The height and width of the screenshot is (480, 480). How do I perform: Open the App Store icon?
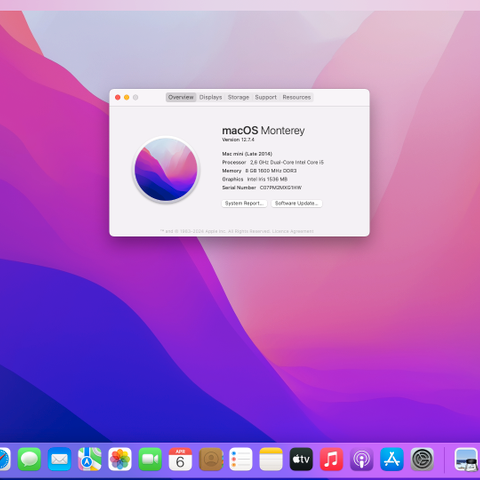tap(392, 459)
